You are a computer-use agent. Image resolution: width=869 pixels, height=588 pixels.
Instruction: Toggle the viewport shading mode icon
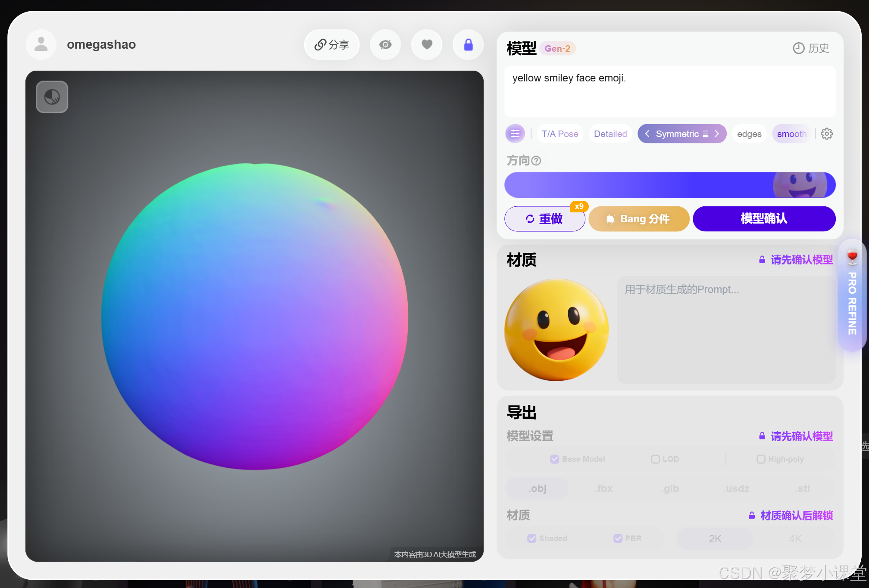coord(52,97)
